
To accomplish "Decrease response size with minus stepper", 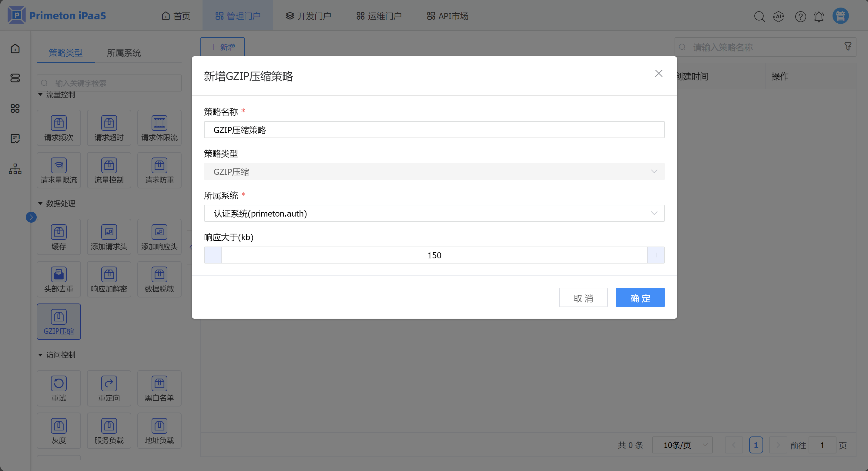I will 213,255.
